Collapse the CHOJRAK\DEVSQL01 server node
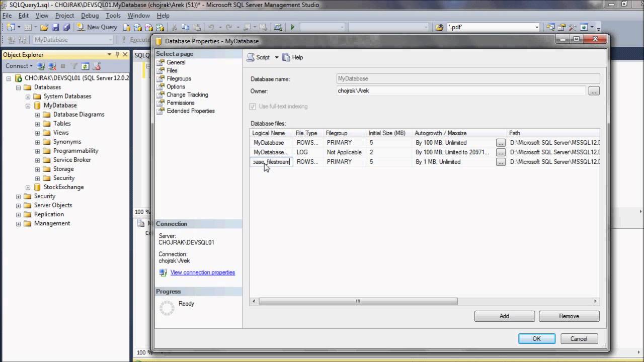The image size is (644, 362). click(x=9, y=78)
